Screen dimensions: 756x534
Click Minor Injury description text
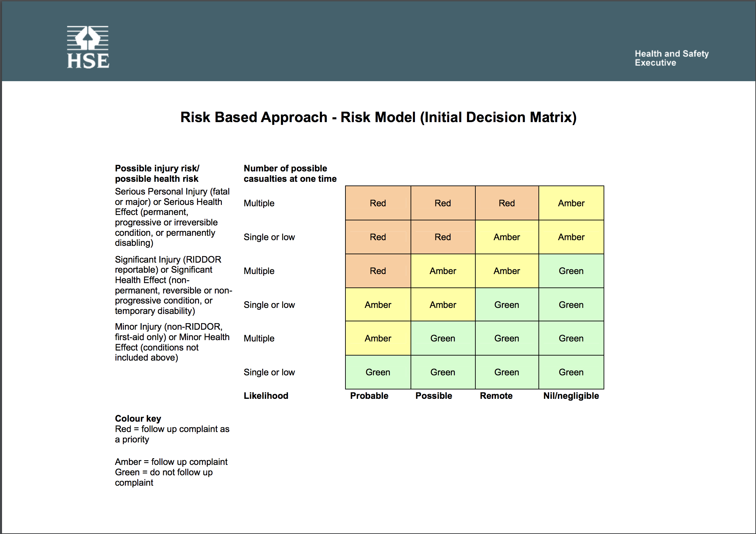(172, 342)
